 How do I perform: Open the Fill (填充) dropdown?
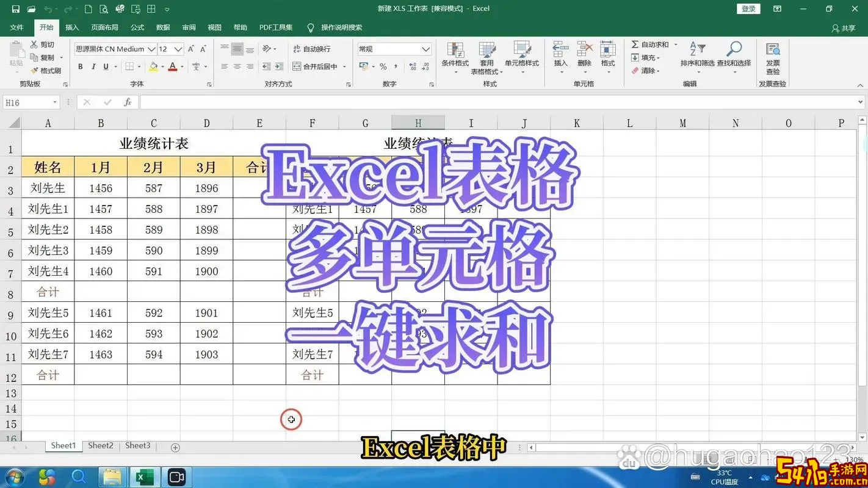pos(646,57)
